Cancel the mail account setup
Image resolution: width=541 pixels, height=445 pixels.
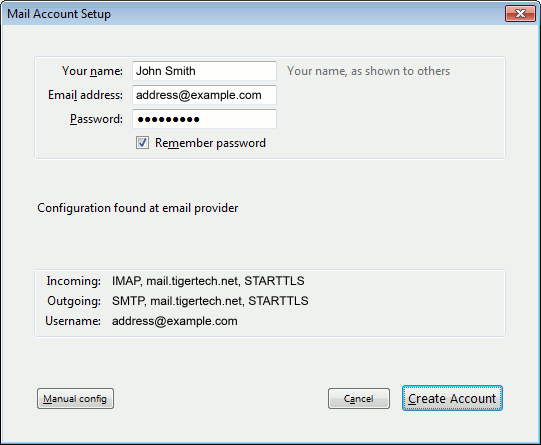(359, 398)
